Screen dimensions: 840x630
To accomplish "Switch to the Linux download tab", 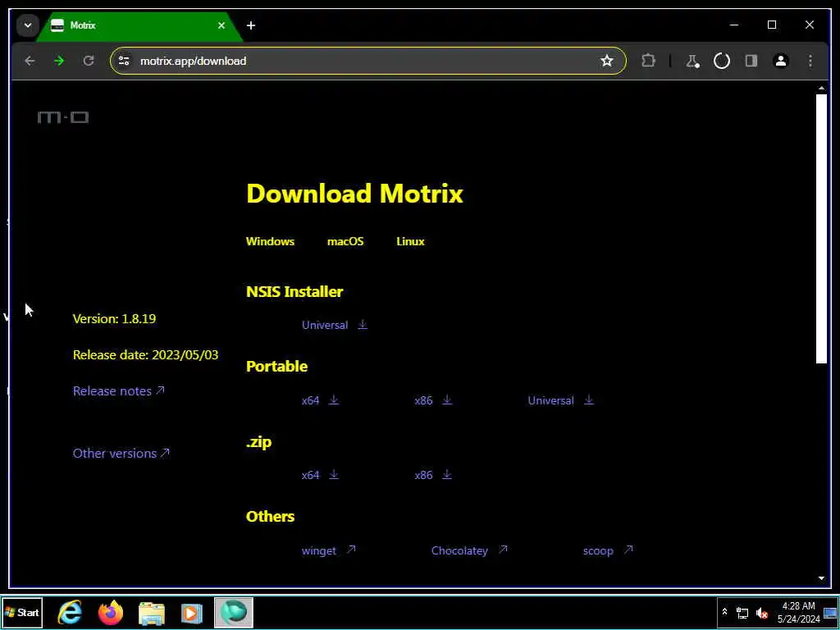I will point(410,241).
